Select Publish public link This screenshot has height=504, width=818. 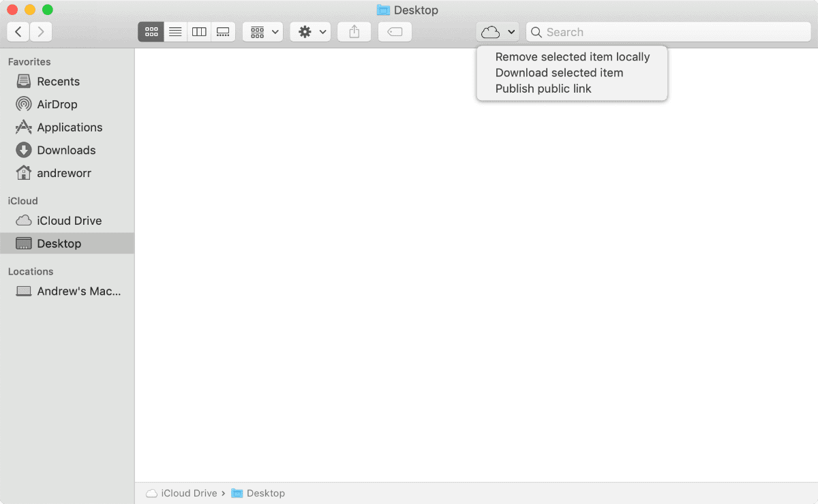(543, 89)
